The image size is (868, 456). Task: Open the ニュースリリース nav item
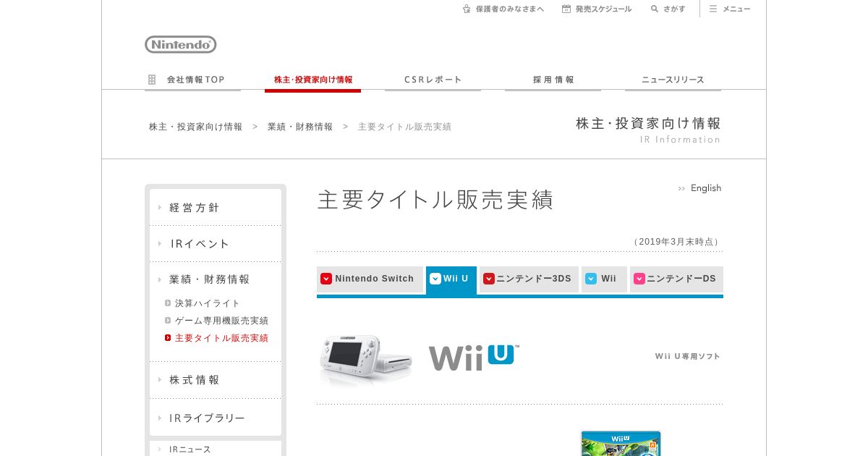673,80
